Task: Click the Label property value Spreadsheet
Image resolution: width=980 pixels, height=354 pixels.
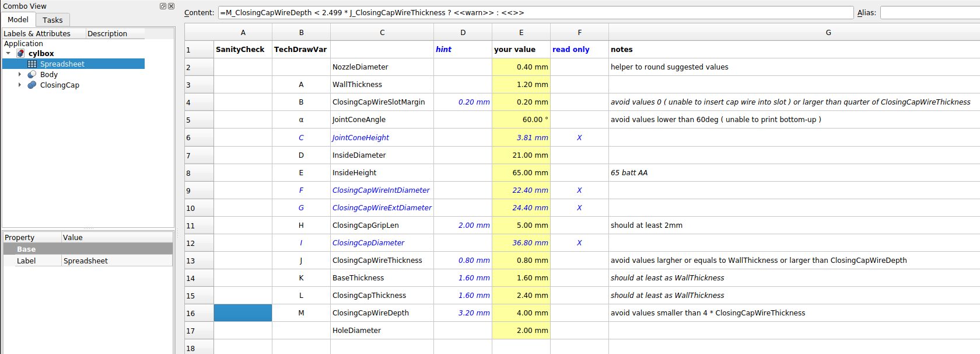Action: [x=117, y=261]
